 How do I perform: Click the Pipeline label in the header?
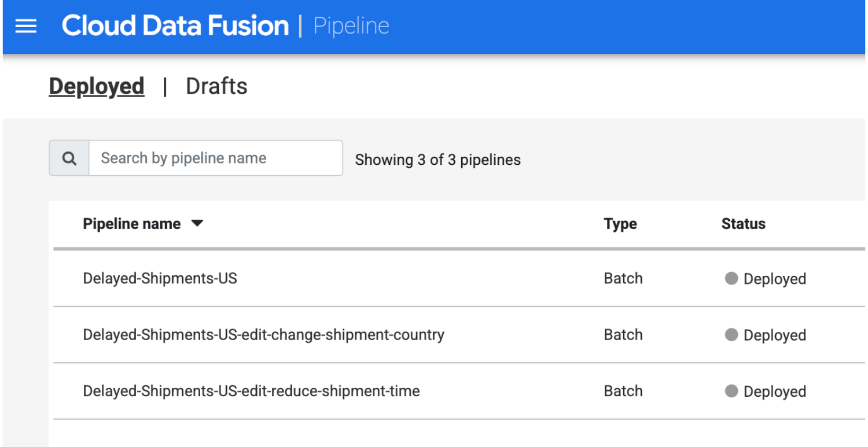click(351, 26)
